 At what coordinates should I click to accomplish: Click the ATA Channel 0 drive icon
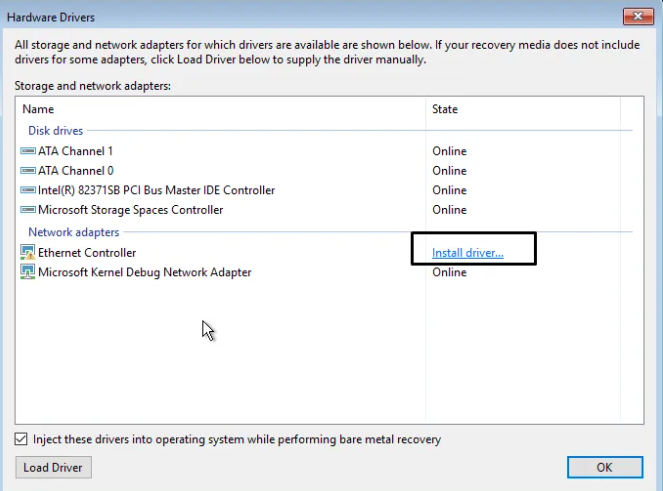click(x=28, y=171)
